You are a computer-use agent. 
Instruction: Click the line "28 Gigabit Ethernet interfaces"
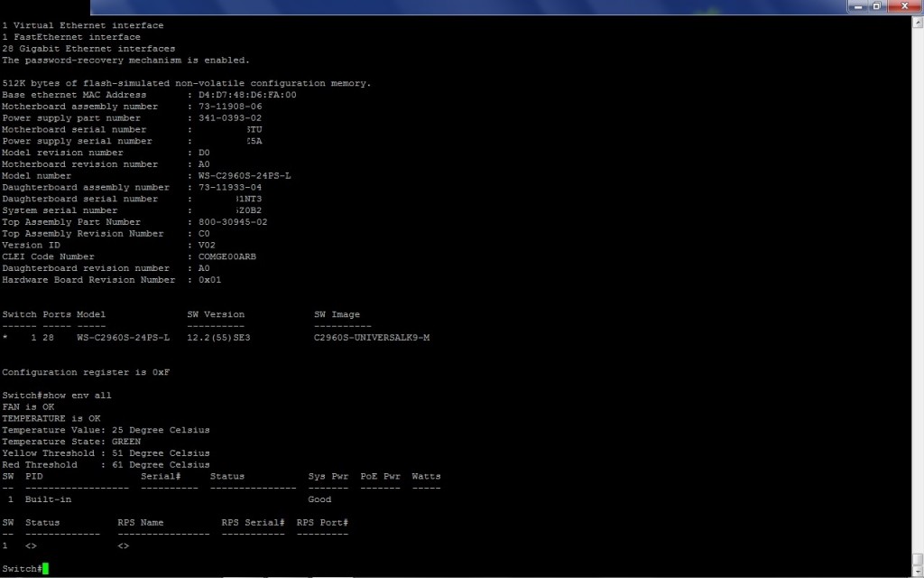coord(88,49)
